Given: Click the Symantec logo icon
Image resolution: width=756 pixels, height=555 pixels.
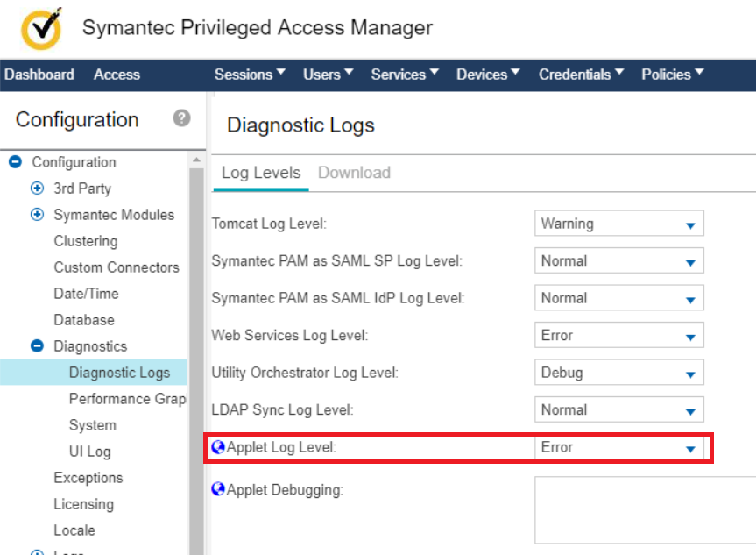Looking at the screenshot, I should click(40, 29).
